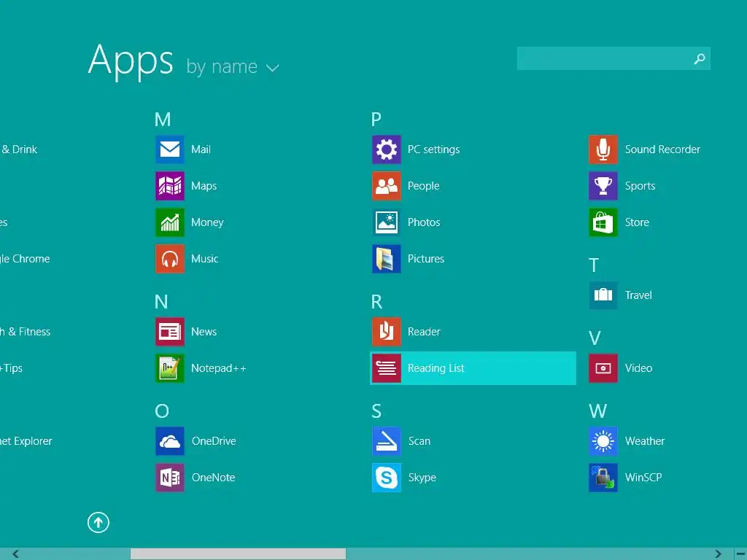Click the 'OneDrive' label text

[214, 441]
